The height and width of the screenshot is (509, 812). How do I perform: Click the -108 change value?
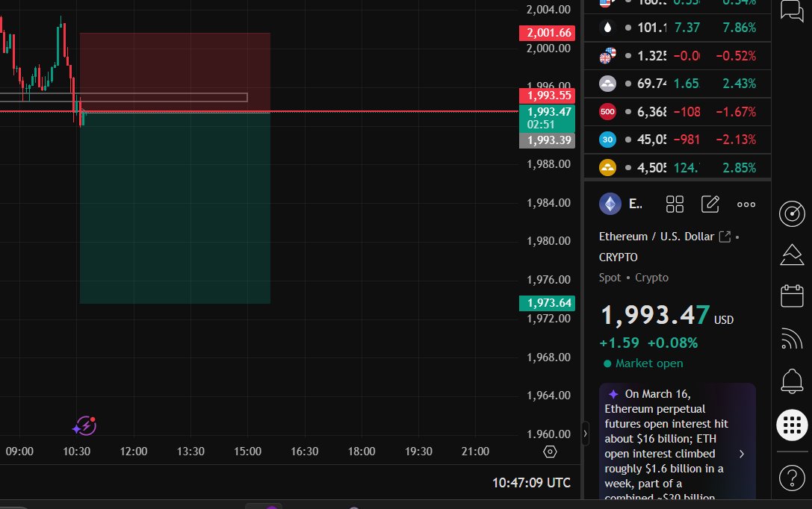[x=687, y=111]
